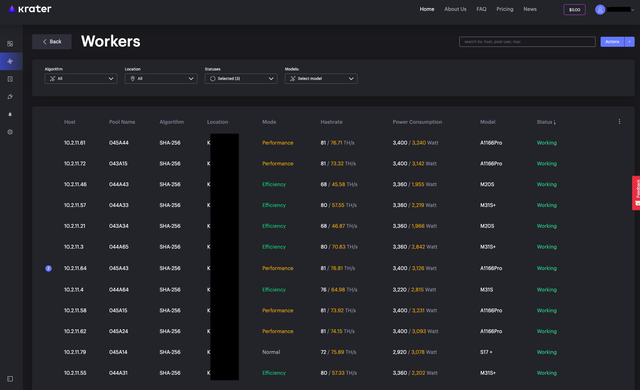Select host 10.2.11.72
The height and width of the screenshot is (390, 640).
pos(75,164)
